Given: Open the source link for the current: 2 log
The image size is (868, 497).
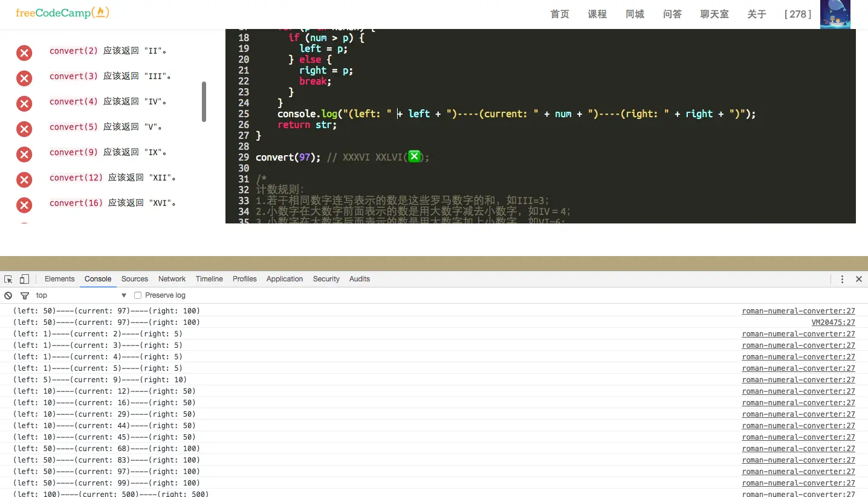Looking at the screenshot, I should pos(798,334).
